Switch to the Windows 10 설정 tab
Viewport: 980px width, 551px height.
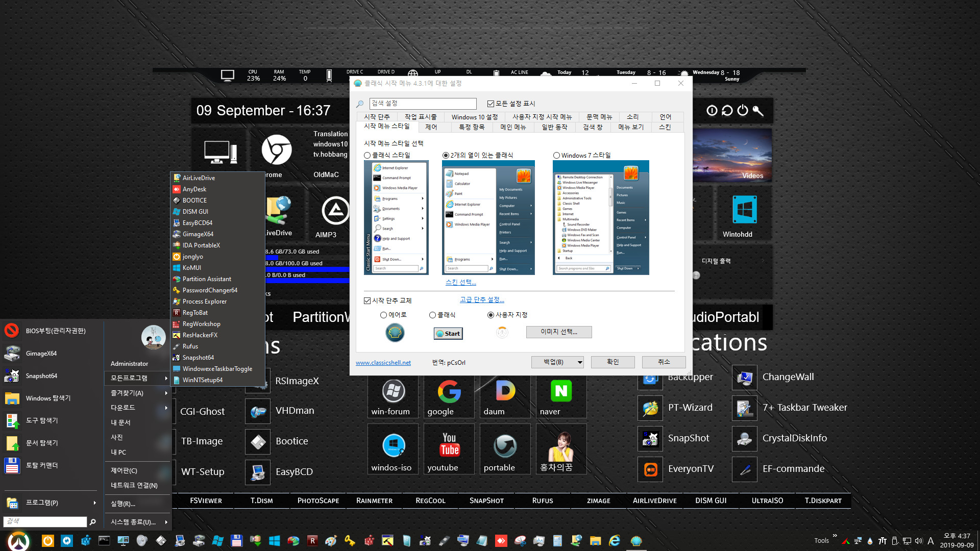[x=474, y=117]
